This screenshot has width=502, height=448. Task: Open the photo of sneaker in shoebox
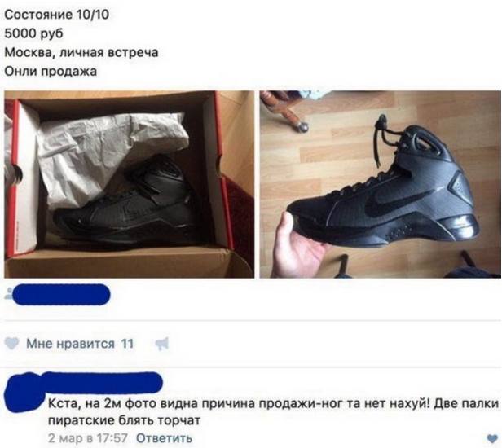coord(129,184)
